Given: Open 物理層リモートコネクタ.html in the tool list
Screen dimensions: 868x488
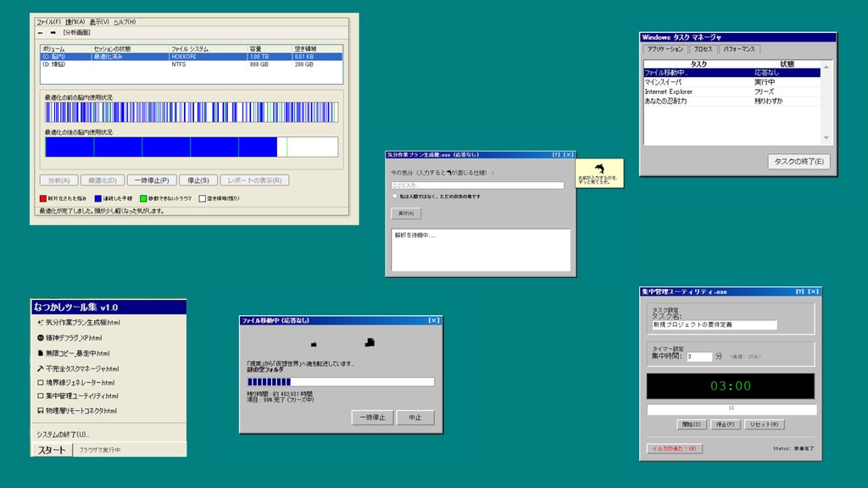Looking at the screenshot, I should point(77,411).
